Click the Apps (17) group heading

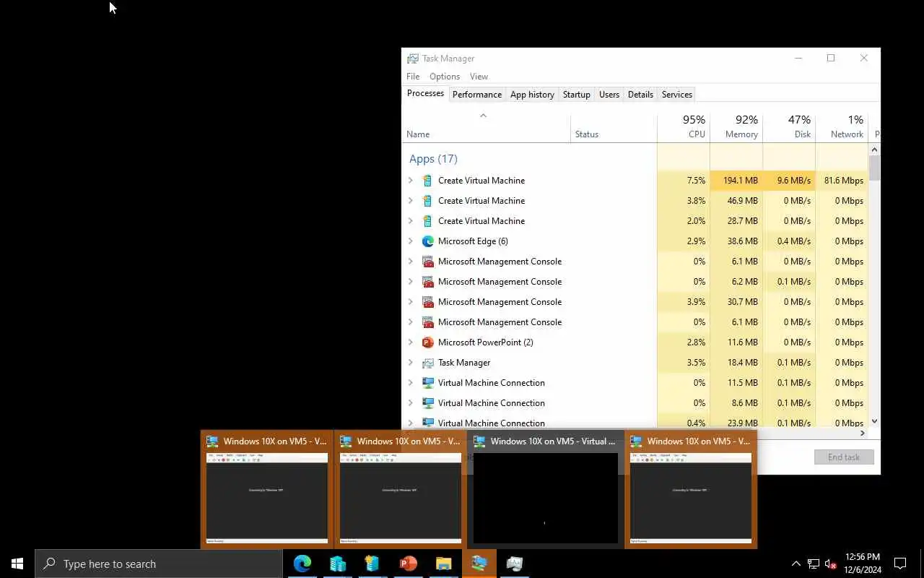point(433,159)
